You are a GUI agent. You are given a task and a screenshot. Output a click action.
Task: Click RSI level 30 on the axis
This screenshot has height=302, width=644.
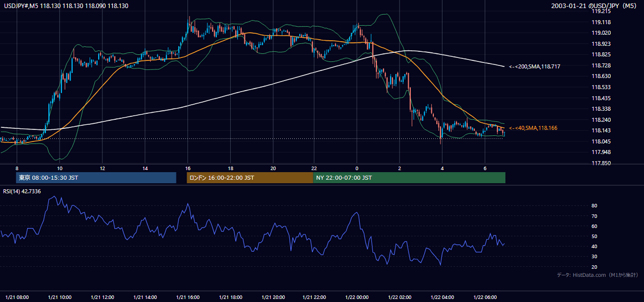pyautogui.click(x=595, y=257)
